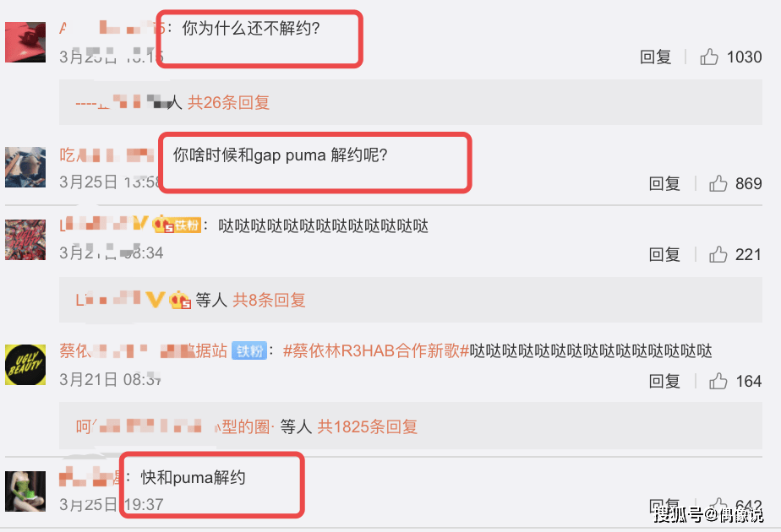
Task: Open the UGLY BEAUTY yellow avatar
Action: pyautogui.click(x=25, y=365)
